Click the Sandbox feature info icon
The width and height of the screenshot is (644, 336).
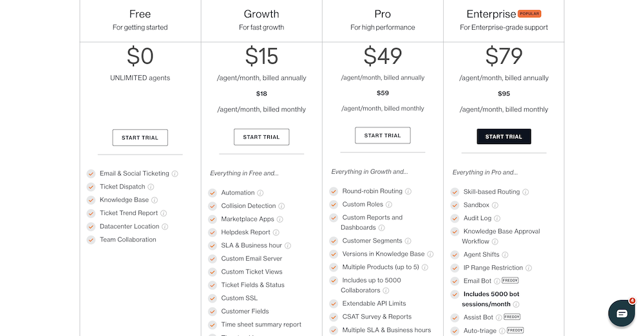click(x=495, y=205)
